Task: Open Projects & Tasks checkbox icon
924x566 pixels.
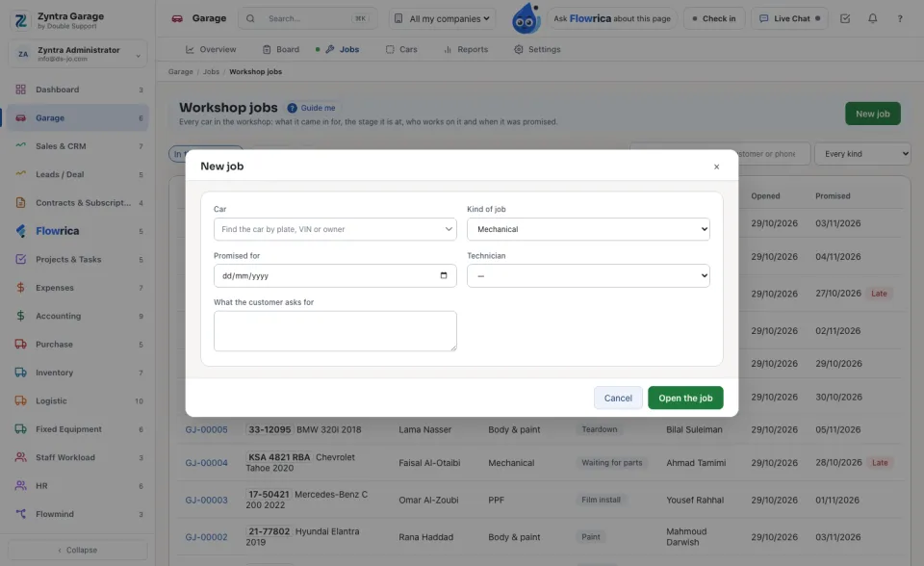Action: (x=20, y=260)
